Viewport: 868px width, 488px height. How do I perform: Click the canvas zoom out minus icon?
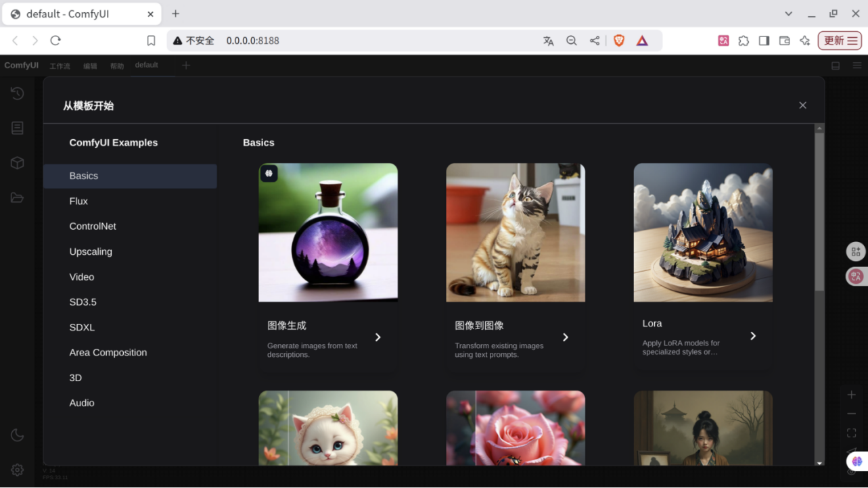tap(852, 414)
